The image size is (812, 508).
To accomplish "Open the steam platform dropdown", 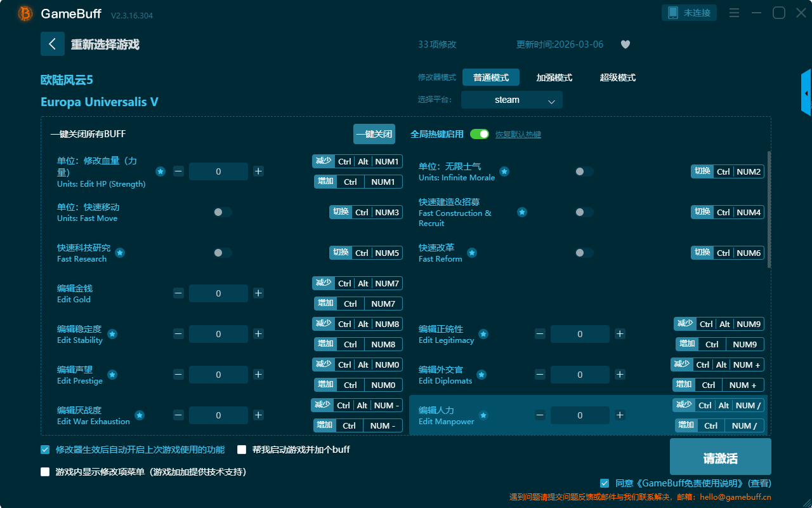I will [511, 100].
